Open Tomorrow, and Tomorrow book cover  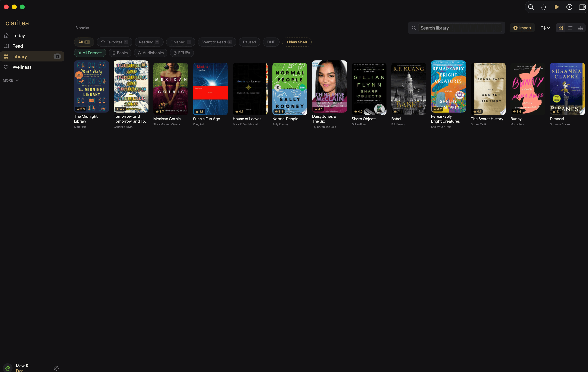click(x=131, y=87)
